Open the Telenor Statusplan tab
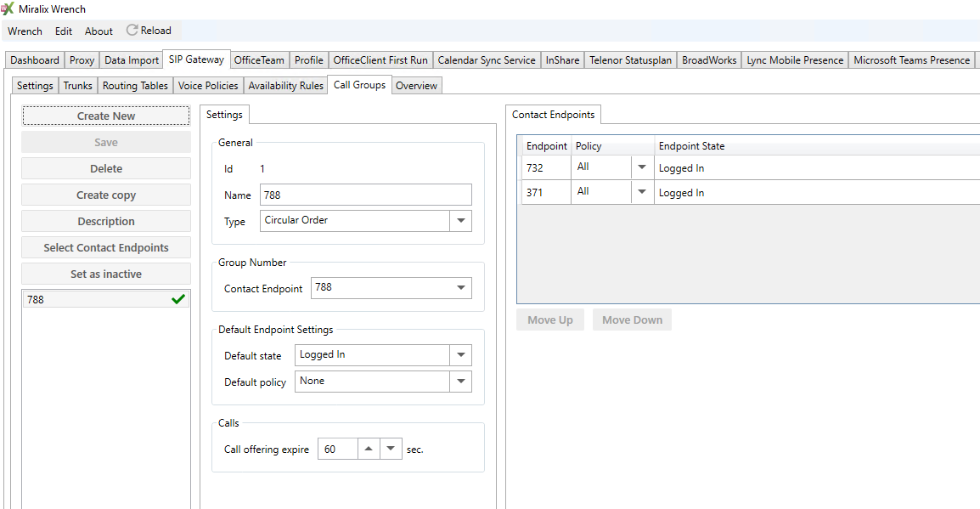The image size is (980, 509). click(x=630, y=60)
